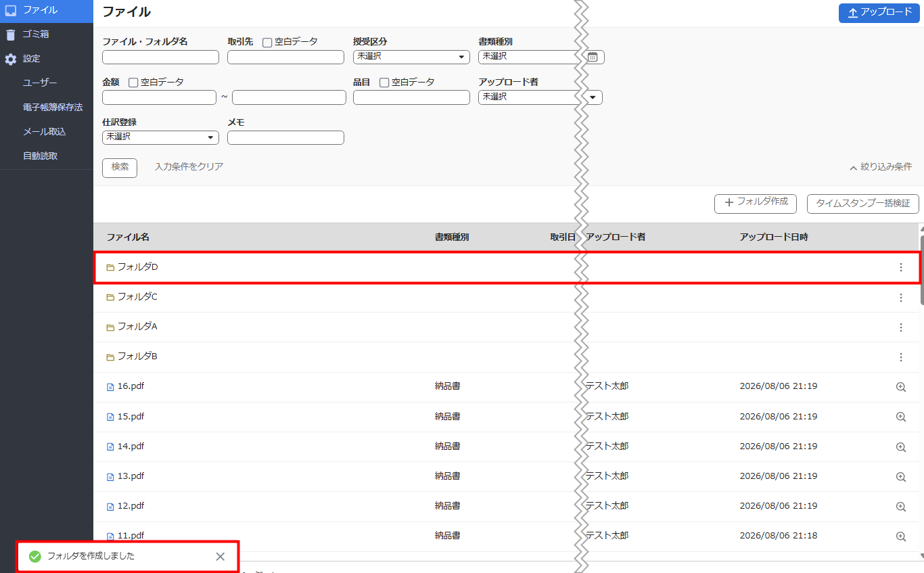Click 2026/08/06 21:18 timestamp for 11.pdf
The width and height of the screenshot is (924, 573).
(779, 536)
